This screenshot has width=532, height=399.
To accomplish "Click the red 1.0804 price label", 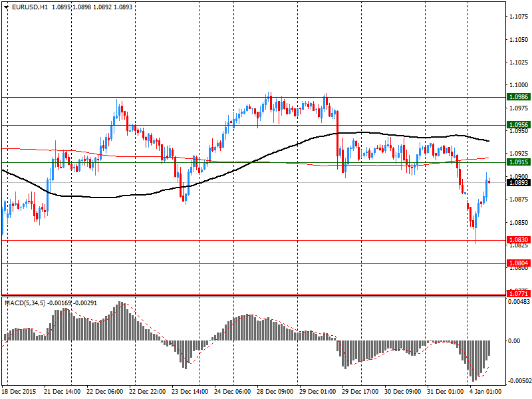I will tap(519, 263).
